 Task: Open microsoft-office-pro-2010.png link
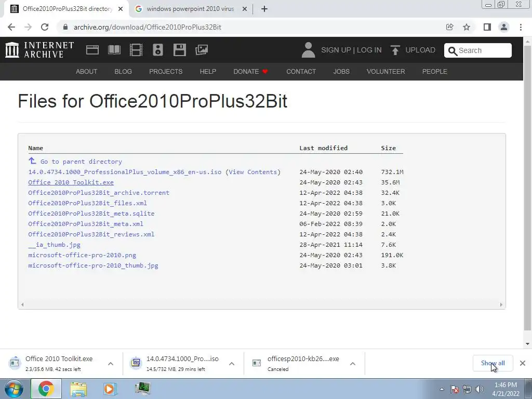point(82,255)
